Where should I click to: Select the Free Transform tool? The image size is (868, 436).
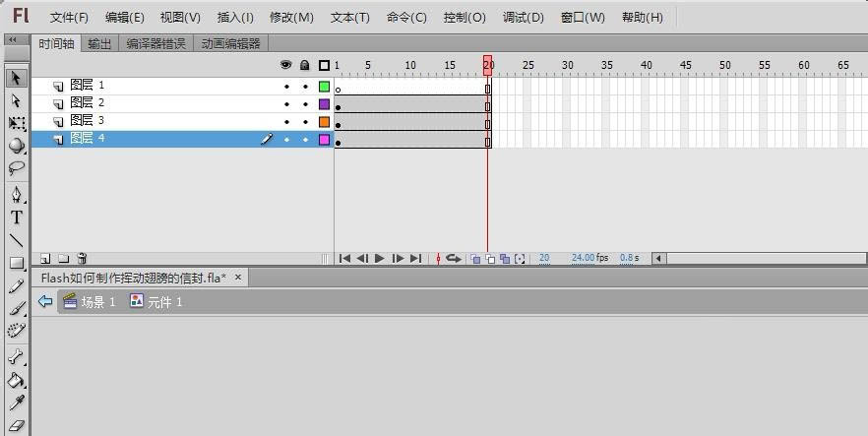[16, 123]
